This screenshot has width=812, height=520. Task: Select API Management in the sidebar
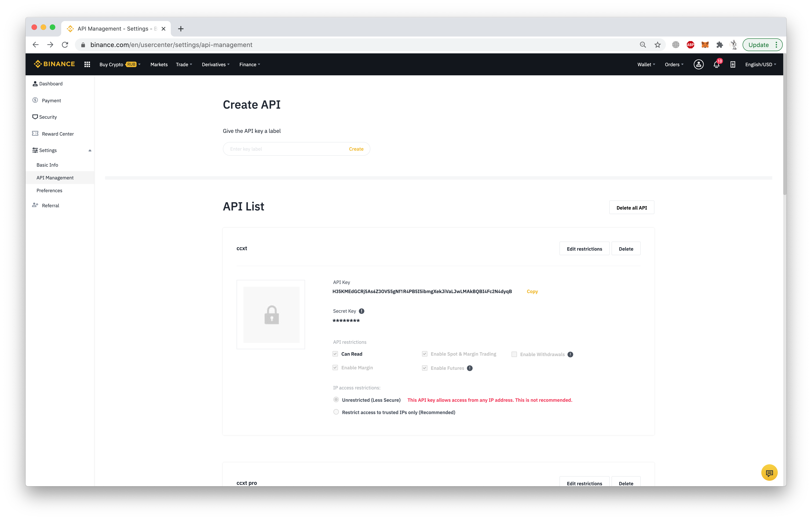60,178
